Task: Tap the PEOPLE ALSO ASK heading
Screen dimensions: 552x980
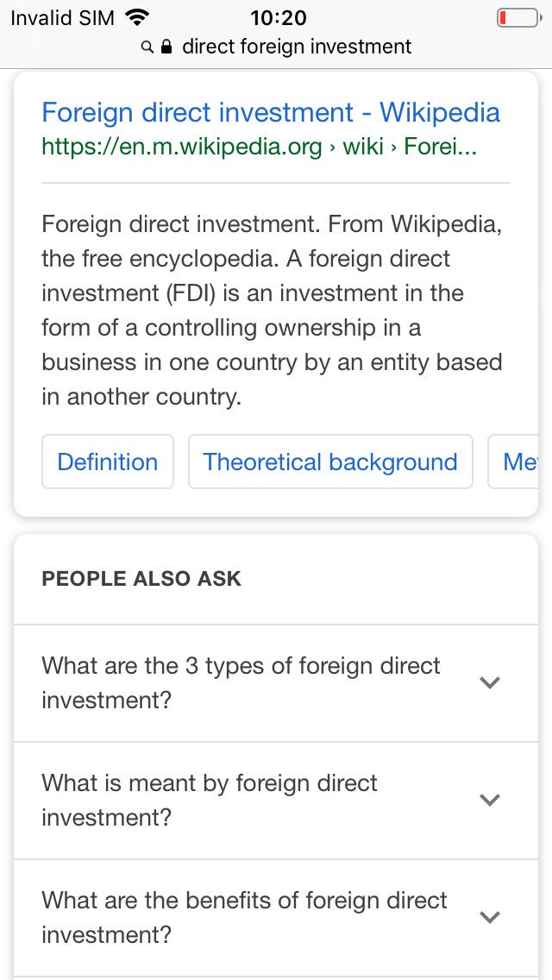Action: (141, 578)
